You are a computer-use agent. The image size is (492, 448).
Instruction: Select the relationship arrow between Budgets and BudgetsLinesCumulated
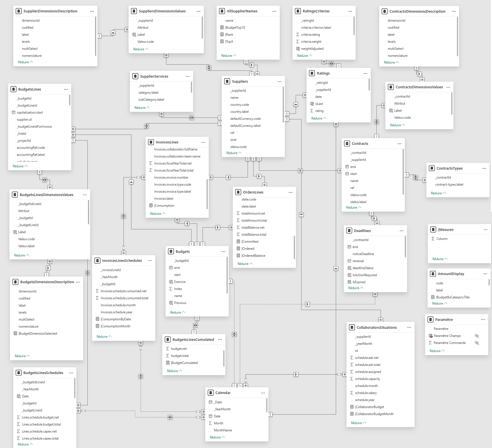[196, 325]
